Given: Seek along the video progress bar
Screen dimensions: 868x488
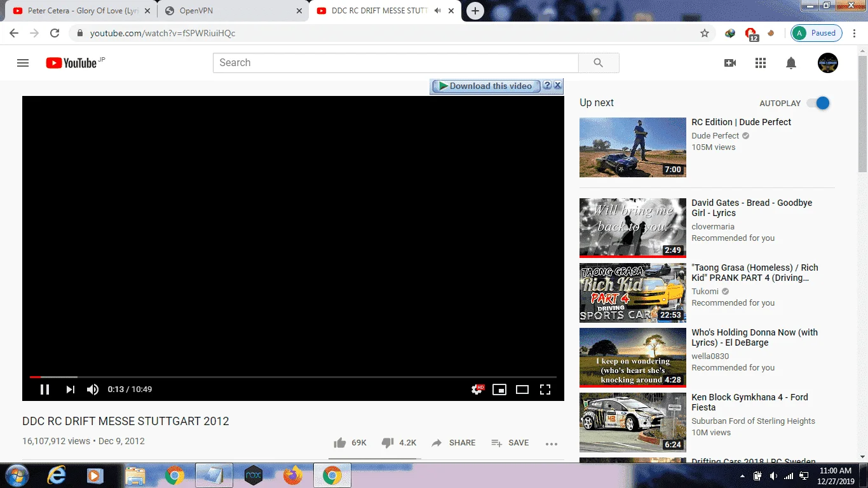Looking at the screenshot, I should pyautogui.click(x=293, y=377).
